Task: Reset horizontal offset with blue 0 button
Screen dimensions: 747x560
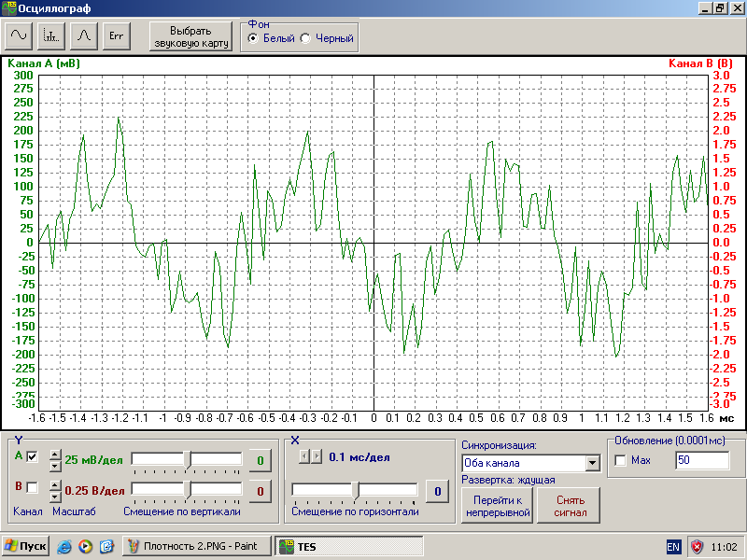Action: [x=437, y=491]
